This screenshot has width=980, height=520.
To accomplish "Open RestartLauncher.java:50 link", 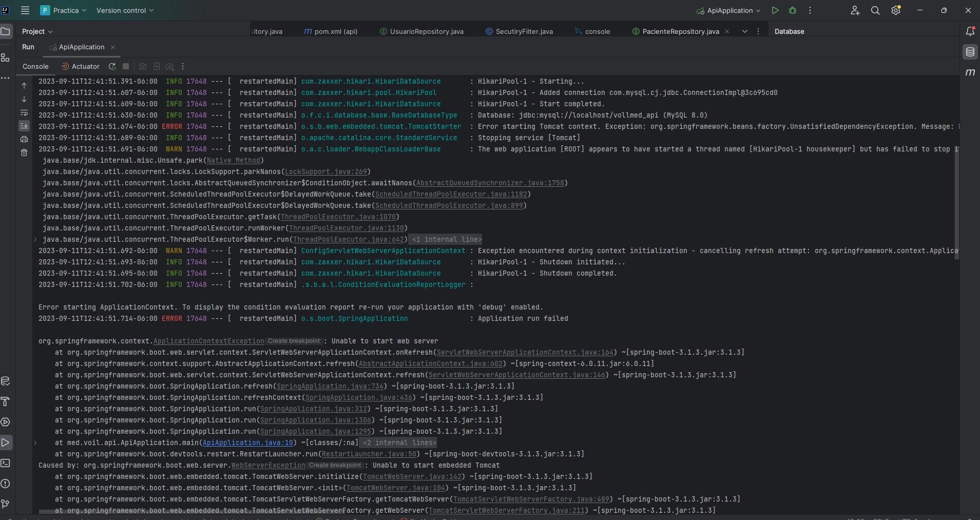I will coord(369,454).
